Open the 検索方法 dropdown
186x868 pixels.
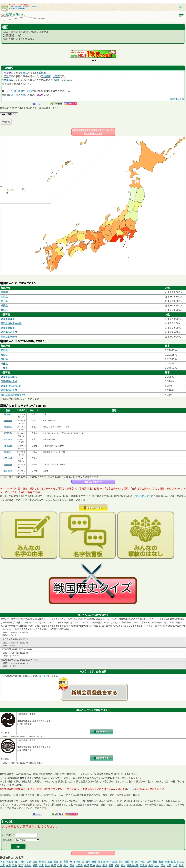[27, 839]
